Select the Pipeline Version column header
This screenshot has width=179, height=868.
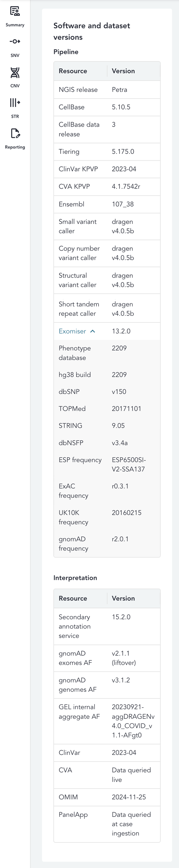pos(123,71)
